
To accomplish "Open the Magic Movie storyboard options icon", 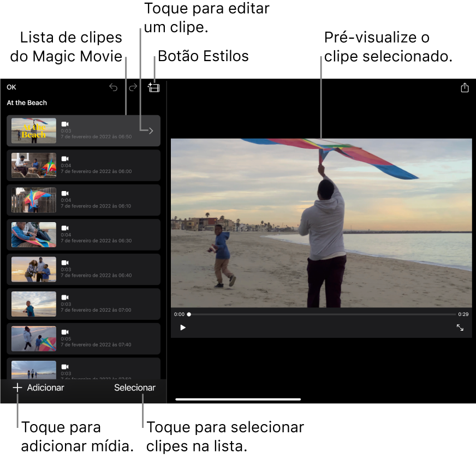I will coord(154,87).
